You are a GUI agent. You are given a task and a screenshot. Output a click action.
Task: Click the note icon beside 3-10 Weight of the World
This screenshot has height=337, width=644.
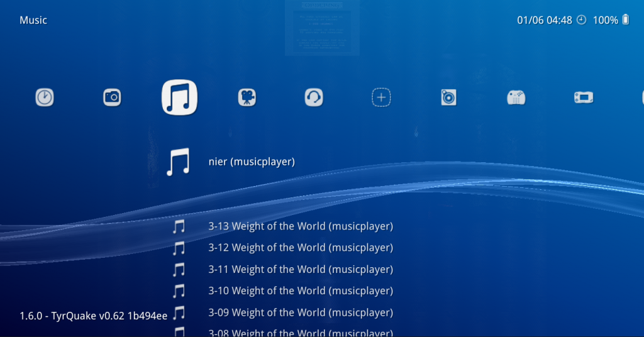pyautogui.click(x=179, y=291)
